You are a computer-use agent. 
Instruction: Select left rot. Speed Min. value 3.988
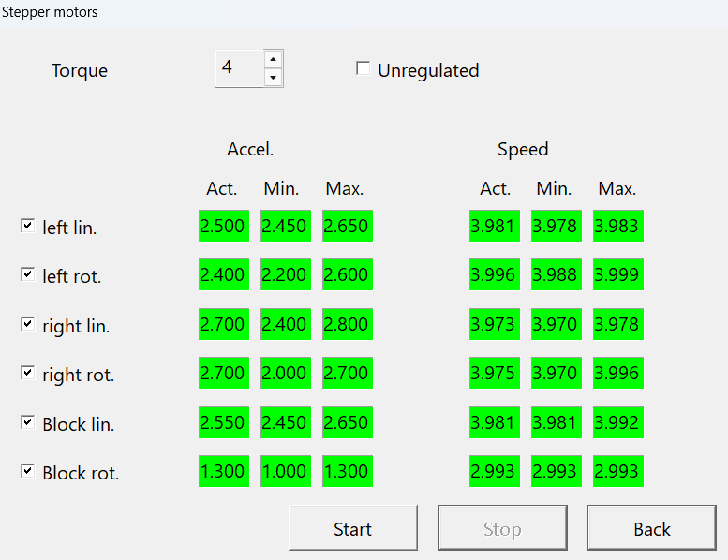[557, 274]
